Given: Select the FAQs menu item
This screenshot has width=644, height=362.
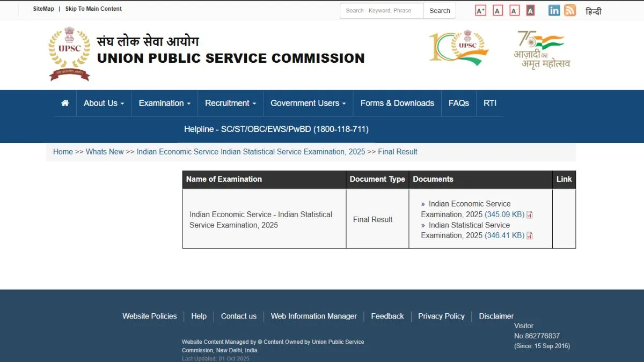Looking at the screenshot, I should point(459,103).
